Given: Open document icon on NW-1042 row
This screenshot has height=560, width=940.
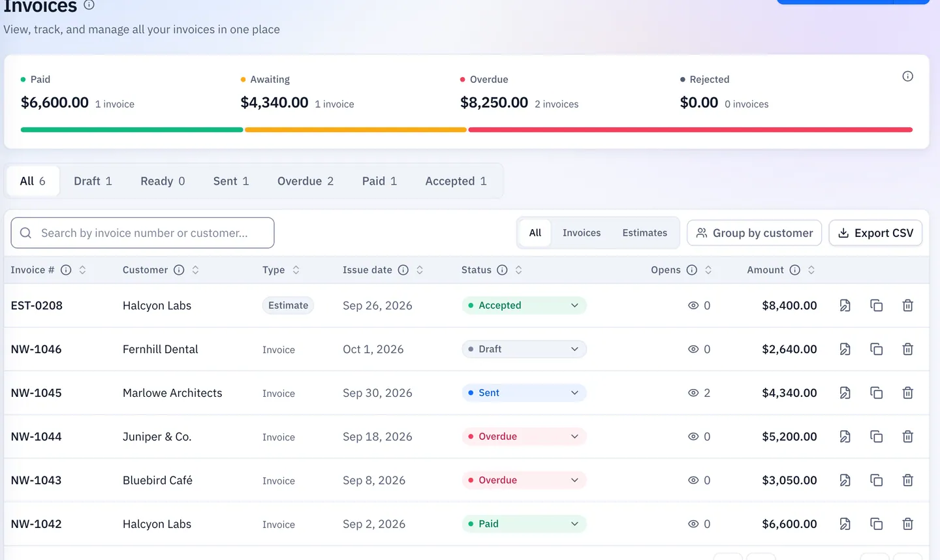Looking at the screenshot, I should point(845,524).
